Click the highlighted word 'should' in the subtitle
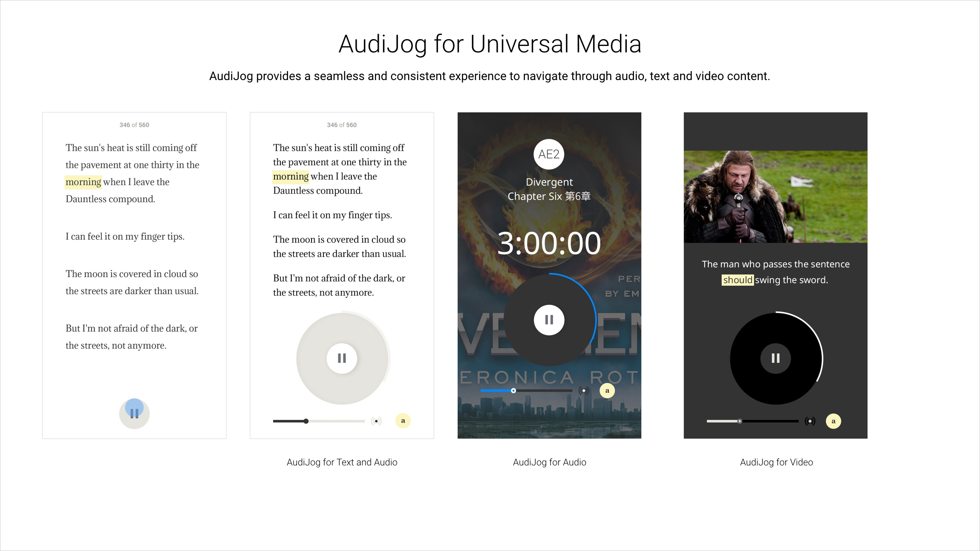Screen dimensions: 980x551 (x=738, y=280)
